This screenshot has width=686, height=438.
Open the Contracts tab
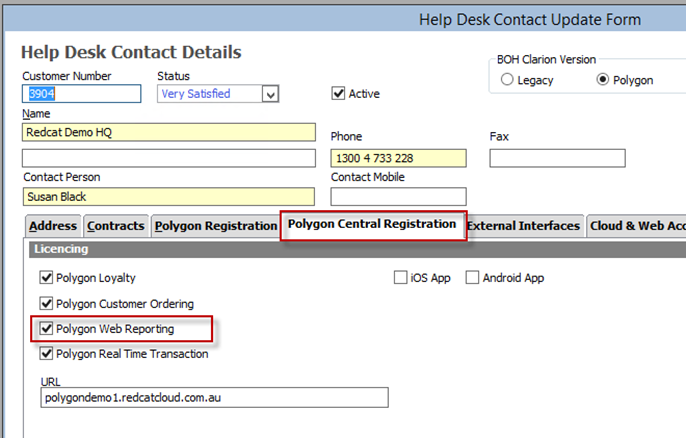click(116, 226)
